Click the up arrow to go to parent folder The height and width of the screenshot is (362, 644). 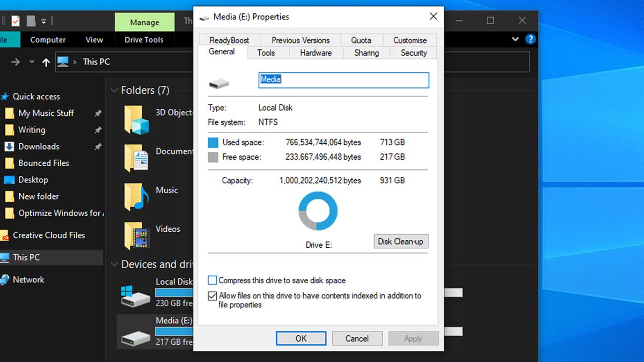pos(46,62)
